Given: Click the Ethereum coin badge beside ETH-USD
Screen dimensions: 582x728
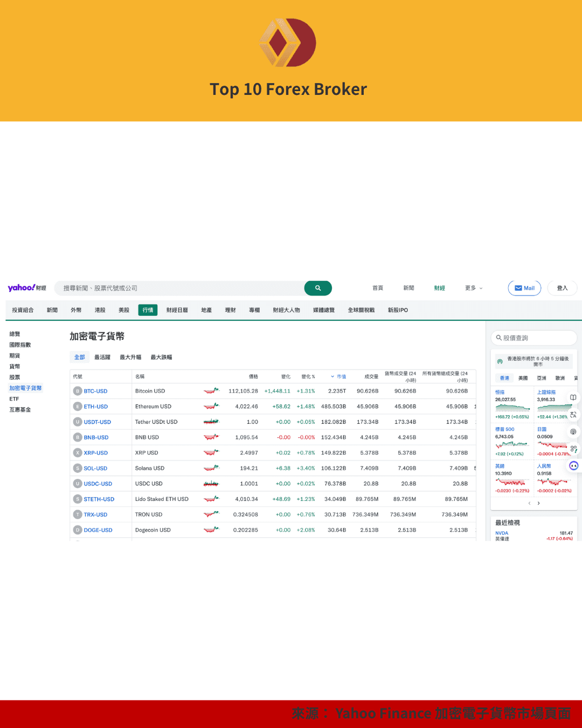Looking at the screenshot, I should tap(77, 406).
